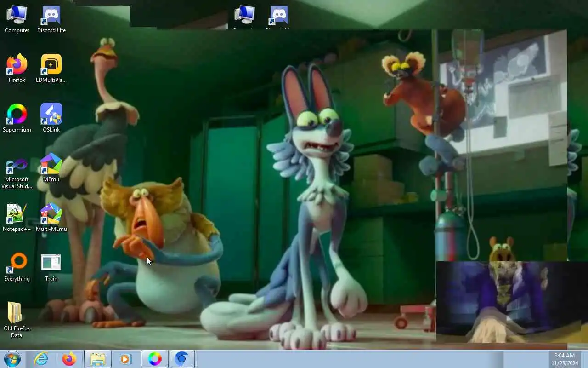Viewport: 588px width, 368px height.
Task: Open Windows Media Player taskbar icon
Action: click(125, 359)
